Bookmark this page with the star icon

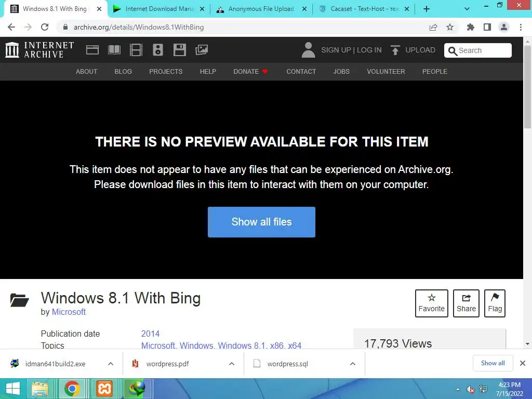450,27
